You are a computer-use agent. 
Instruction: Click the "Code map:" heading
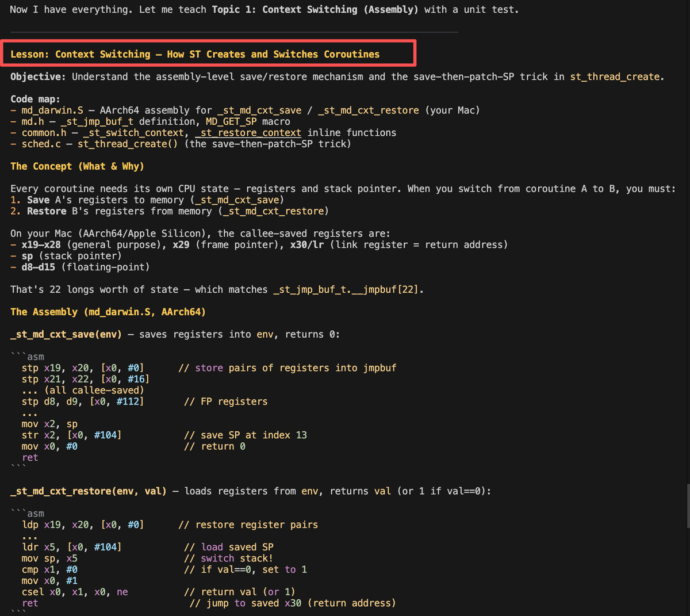tap(35, 99)
